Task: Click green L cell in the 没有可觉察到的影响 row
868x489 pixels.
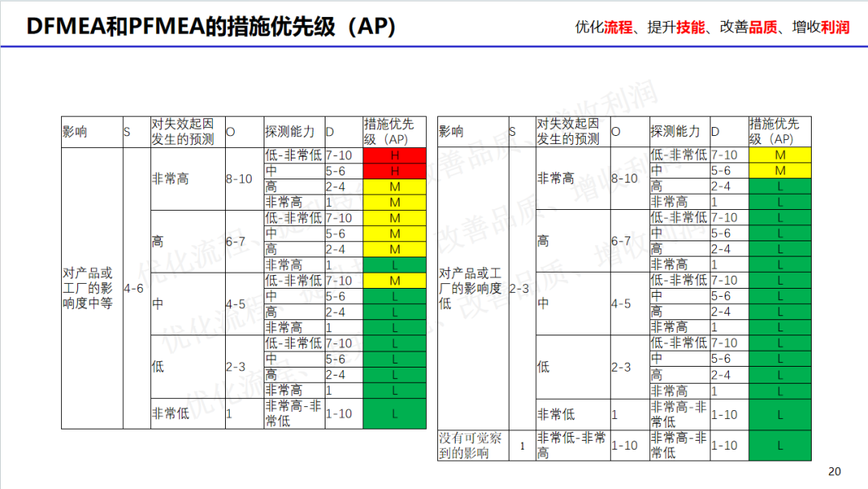Action: [x=780, y=445]
